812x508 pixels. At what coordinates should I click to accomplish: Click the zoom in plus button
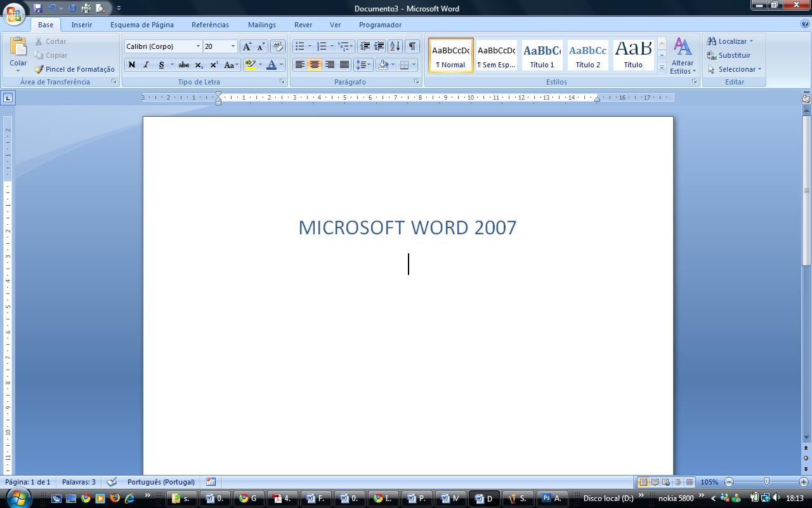[804, 482]
